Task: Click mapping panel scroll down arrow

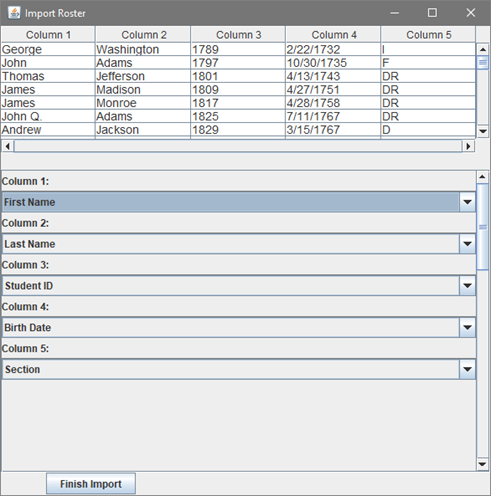Action: click(x=482, y=464)
